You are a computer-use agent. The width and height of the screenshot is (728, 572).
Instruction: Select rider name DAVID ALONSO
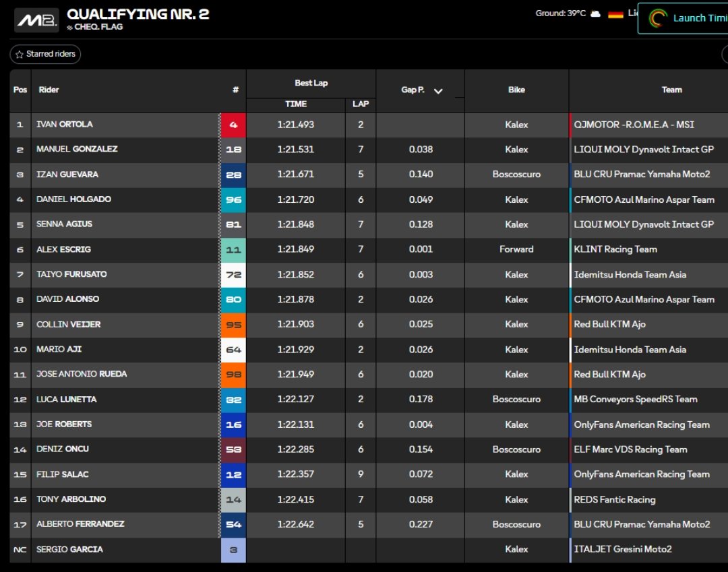click(68, 298)
